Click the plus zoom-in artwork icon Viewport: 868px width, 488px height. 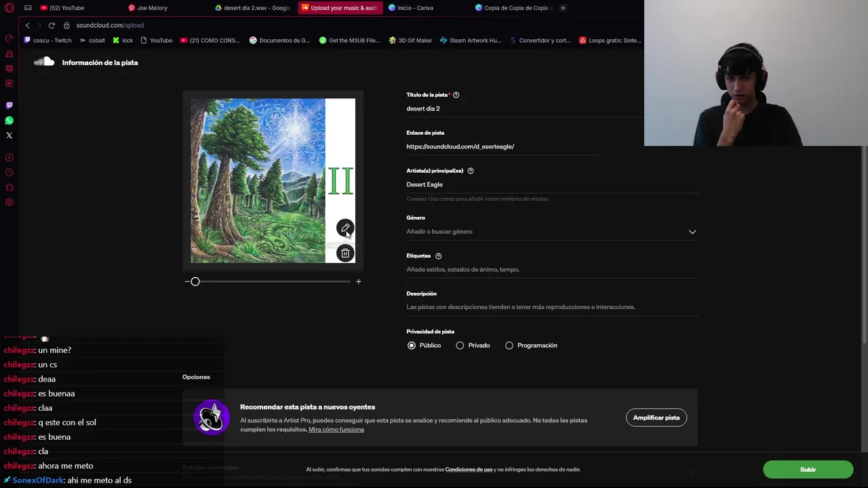(x=359, y=281)
